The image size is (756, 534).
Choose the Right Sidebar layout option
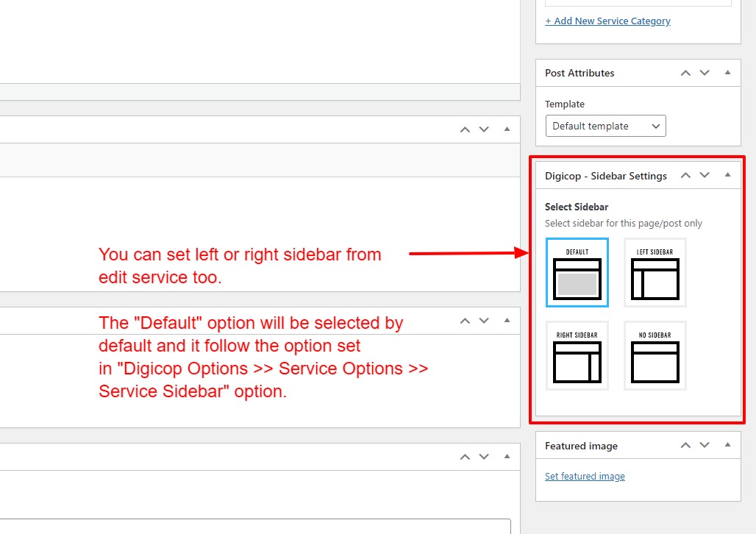[x=577, y=356]
